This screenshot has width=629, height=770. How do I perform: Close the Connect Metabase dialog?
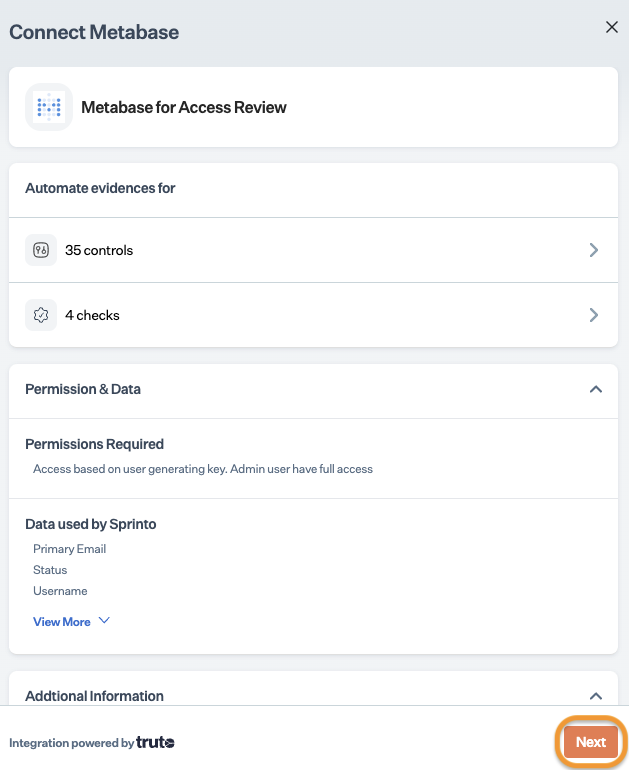pyautogui.click(x=611, y=27)
